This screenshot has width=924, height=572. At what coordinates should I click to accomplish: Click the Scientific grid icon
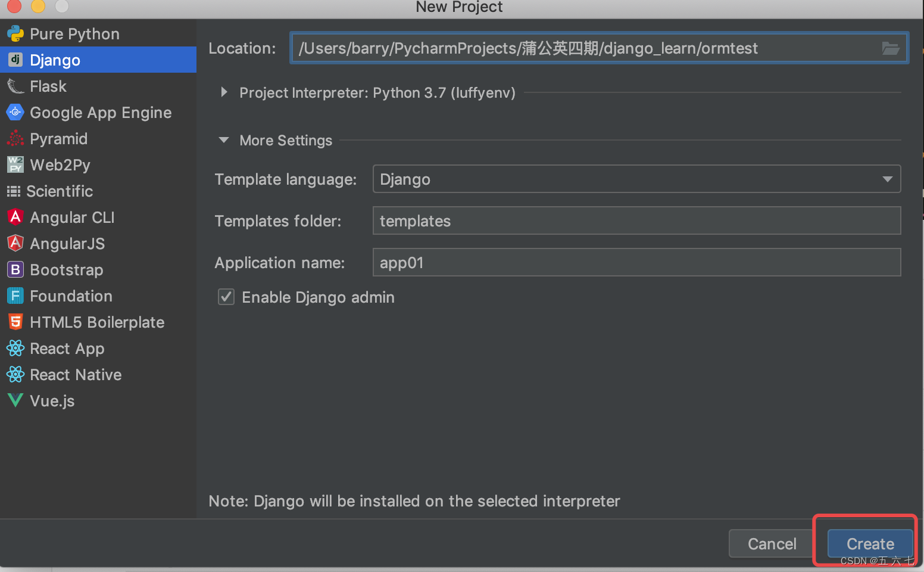14,191
